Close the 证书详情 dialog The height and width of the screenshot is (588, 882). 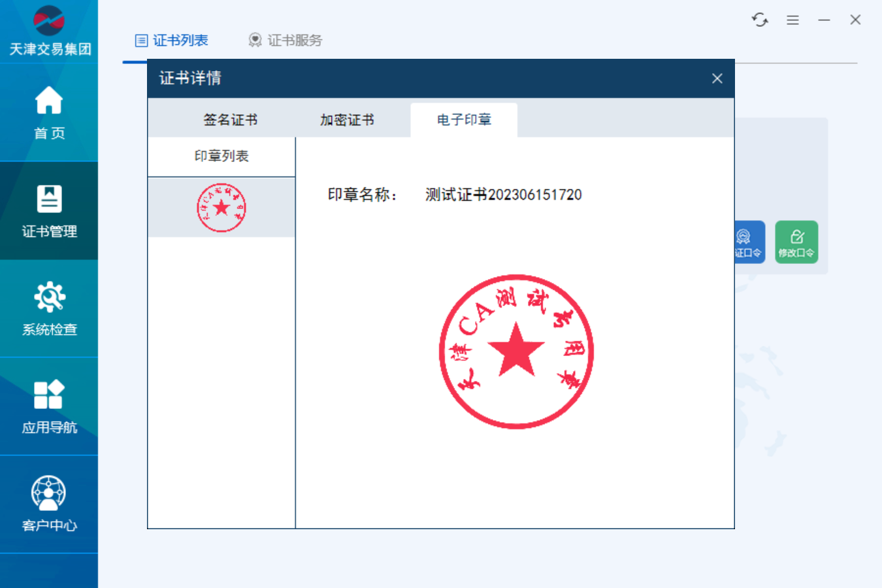pyautogui.click(x=717, y=78)
